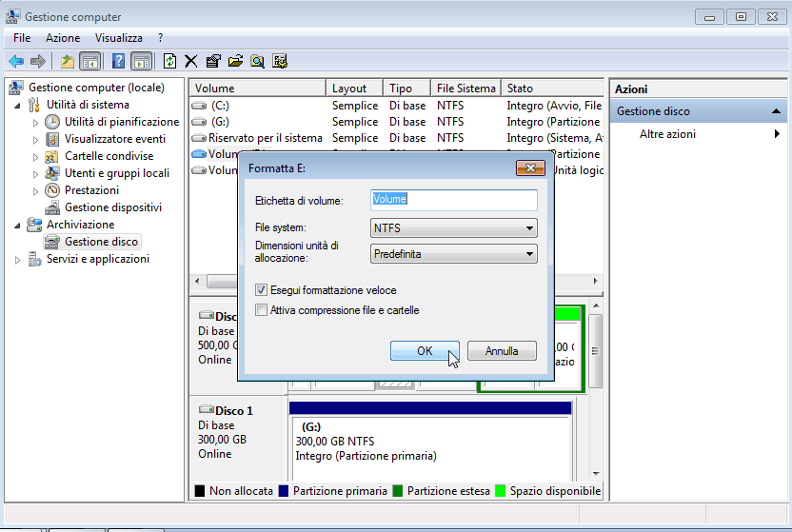The height and width of the screenshot is (532, 792).
Task: Enable Attiva compressione file e cartelle
Action: (x=262, y=310)
